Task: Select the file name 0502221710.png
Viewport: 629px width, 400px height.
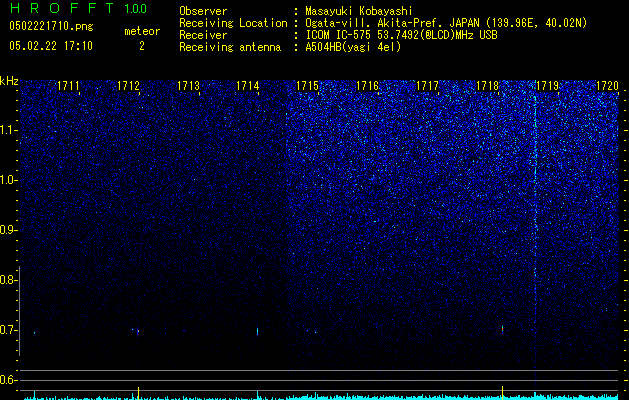Action: [51, 26]
